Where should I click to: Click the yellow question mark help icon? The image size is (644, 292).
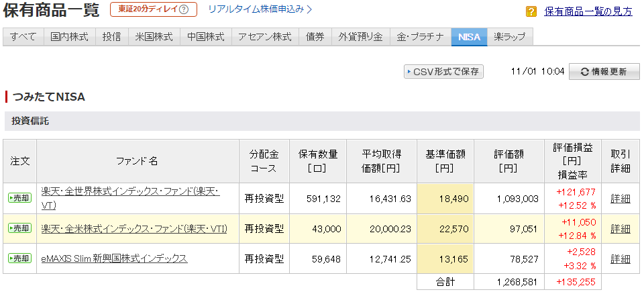tap(531, 11)
